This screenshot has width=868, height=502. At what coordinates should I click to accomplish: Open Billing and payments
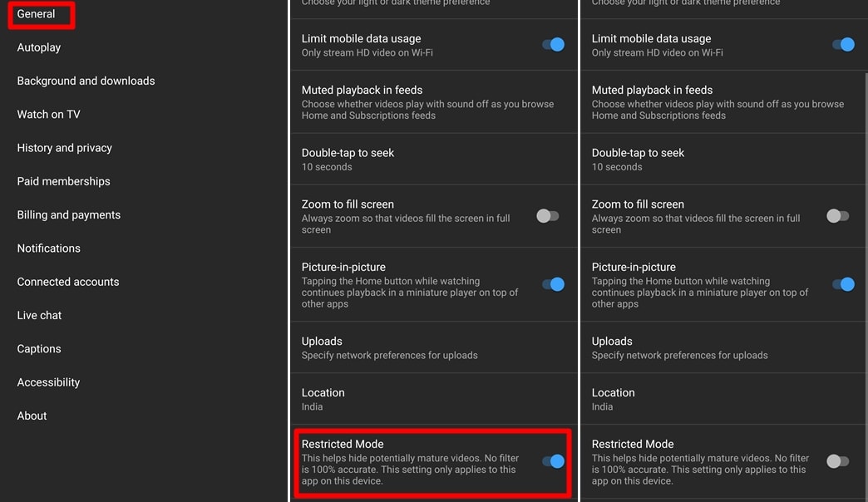pos(67,214)
